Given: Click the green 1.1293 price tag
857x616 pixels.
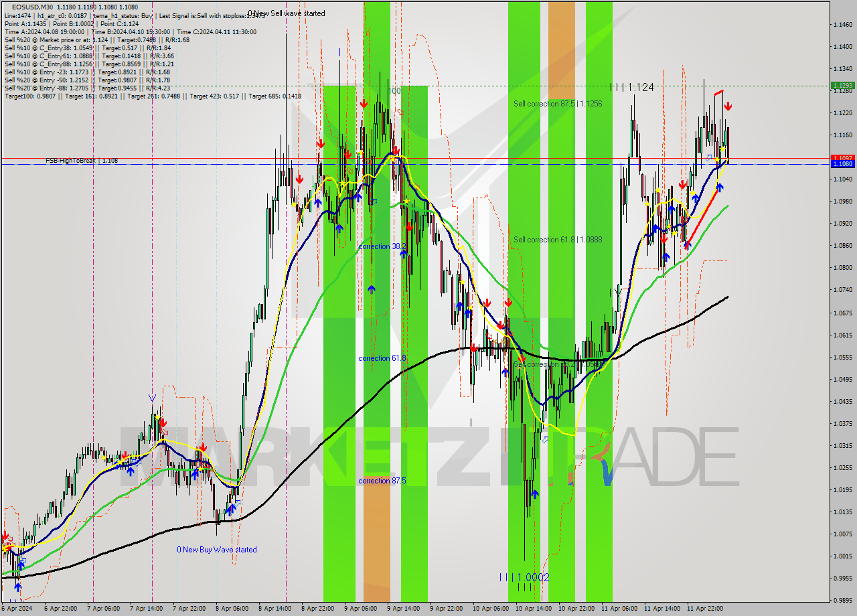Looking at the screenshot, I should 842,85.
